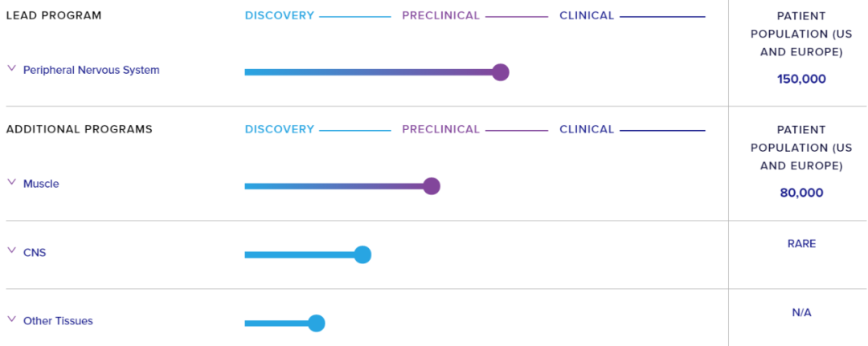868x346 pixels.
Task: Expand the Peripheral Nervous System chevron
Action: coord(11,69)
